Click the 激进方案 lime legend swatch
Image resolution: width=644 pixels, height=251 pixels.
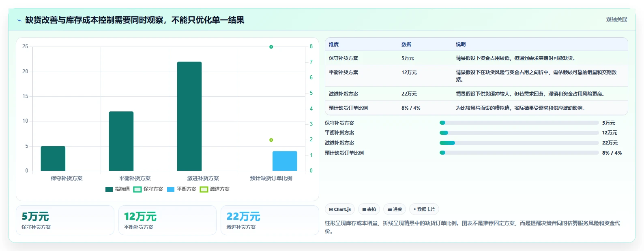click(204, 189)
